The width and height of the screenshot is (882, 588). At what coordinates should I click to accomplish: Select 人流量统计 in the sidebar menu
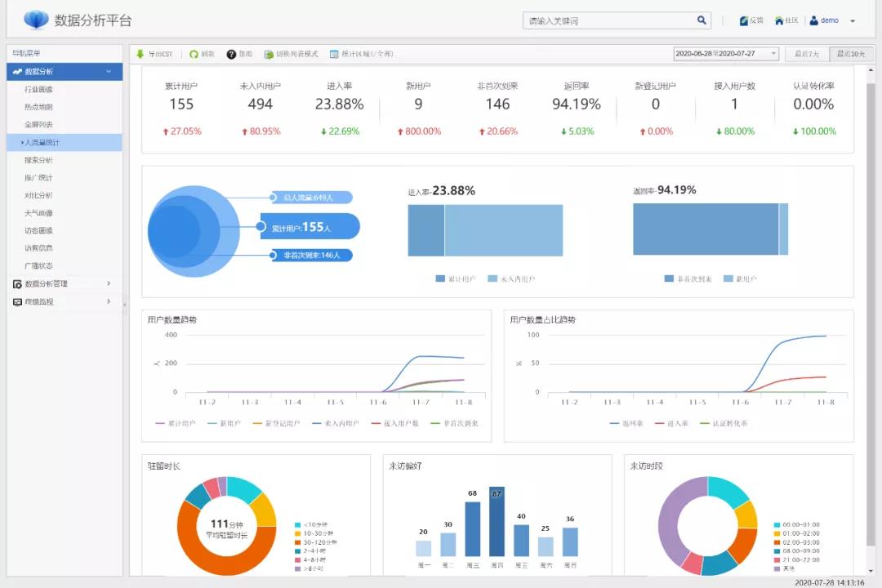[x=65, y=142]
